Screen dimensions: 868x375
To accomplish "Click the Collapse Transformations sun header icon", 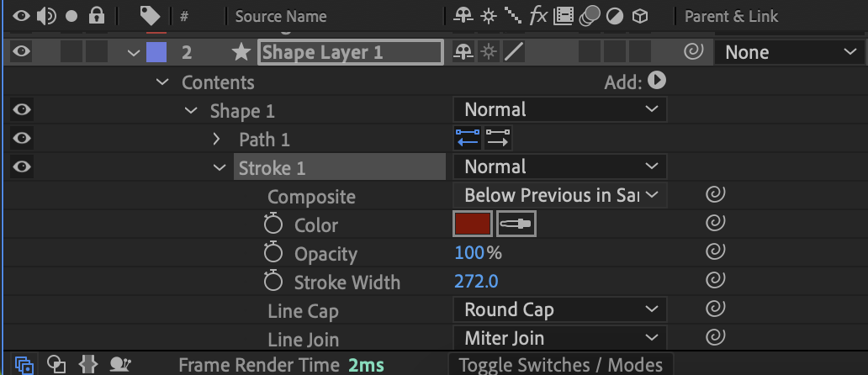I will tap(488, 17).
